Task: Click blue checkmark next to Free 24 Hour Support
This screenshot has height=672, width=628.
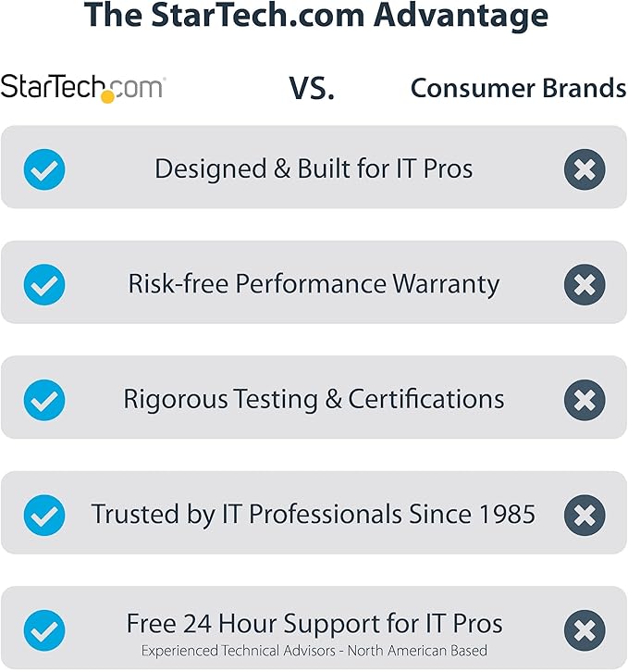Action: pyautogui.click(x=44, y=630)
